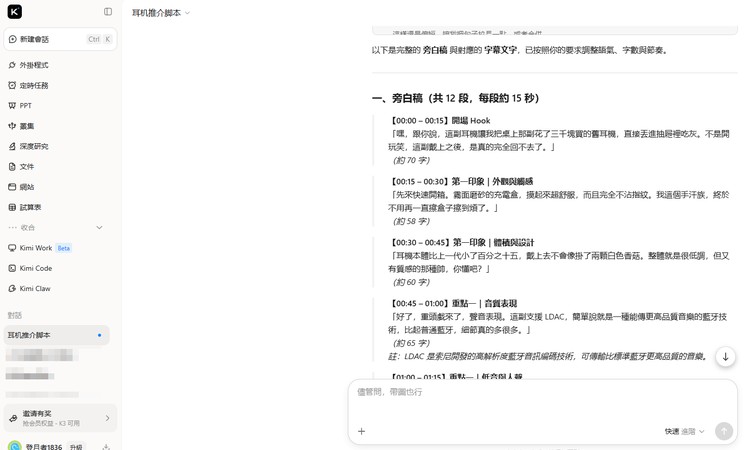Click the 外掛程式 plug icon
Screen dimensions: 747x450
click(x=12, y=65)
